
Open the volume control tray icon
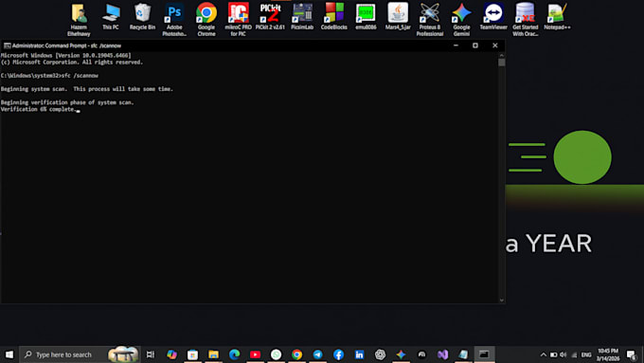563,354
